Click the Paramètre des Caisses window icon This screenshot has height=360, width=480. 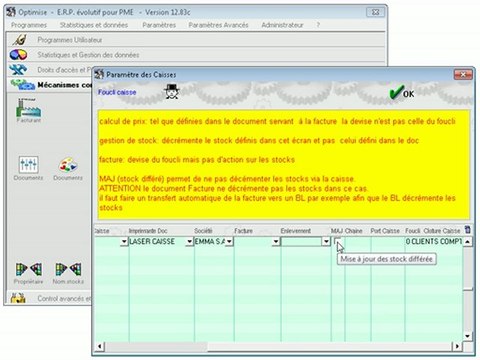[99, 74]
